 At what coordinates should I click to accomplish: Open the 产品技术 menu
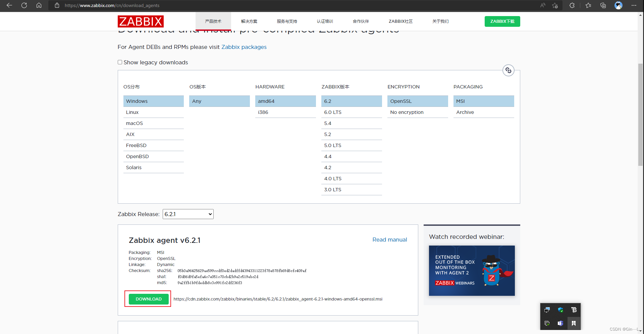point(213,21)
